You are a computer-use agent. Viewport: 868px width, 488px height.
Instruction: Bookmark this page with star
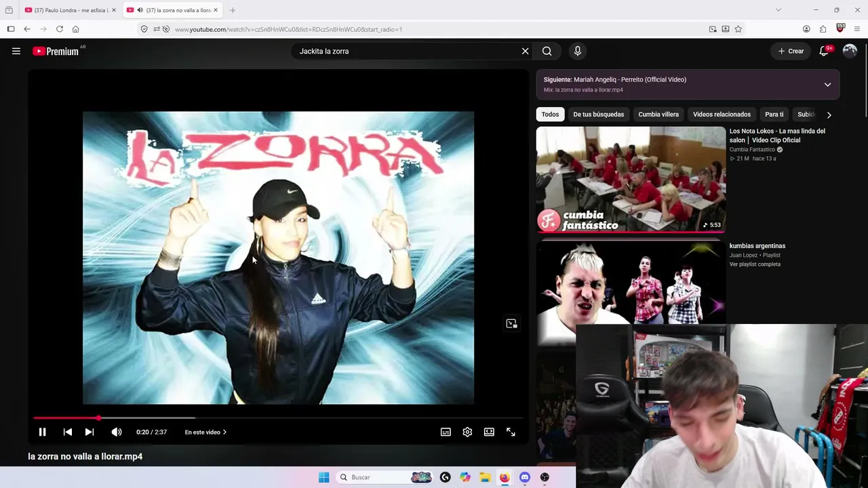point(738,29)
